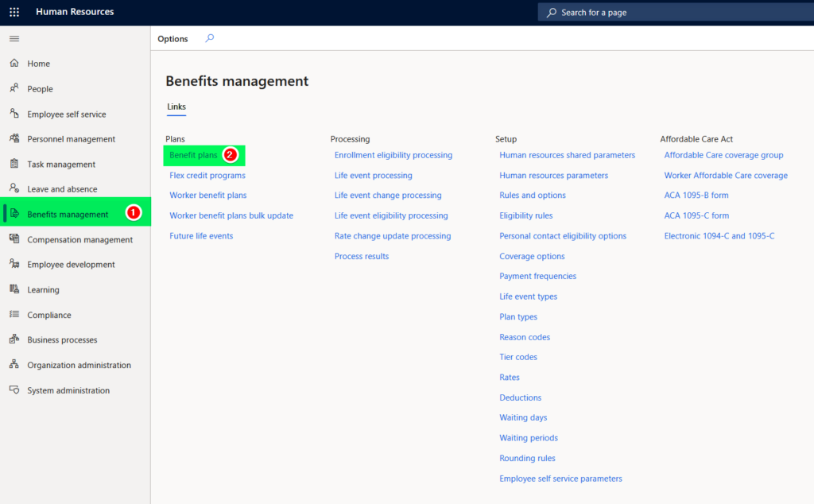
Task: Open Rounding rules link
Action: (527, 458)
